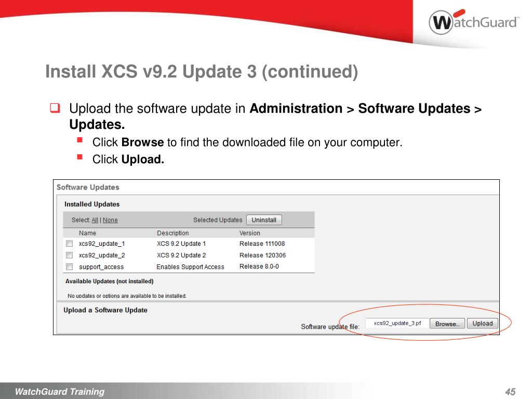Click the XCS 9.2 Update 1 description
Screen dimensions: 532x399
181,244
